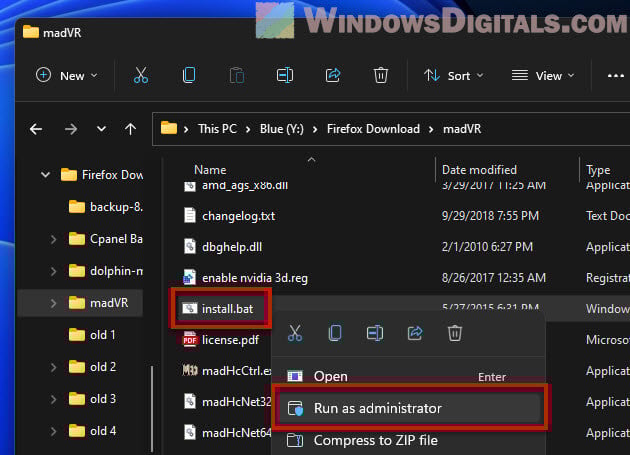Viewport: 630px width, 455px height.
Task: Click the install.bat file icon
Action: (190, 308)
